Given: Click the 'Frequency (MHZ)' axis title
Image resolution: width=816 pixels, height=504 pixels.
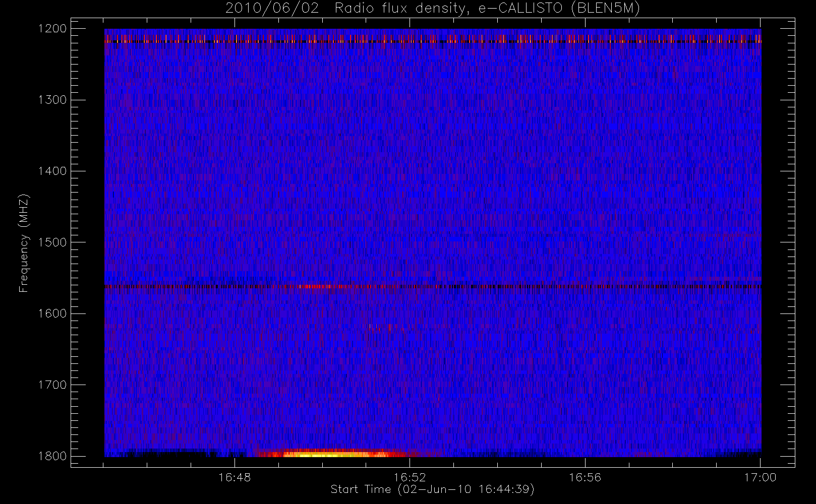Looking at the screenshot, I should coord(24,243).
